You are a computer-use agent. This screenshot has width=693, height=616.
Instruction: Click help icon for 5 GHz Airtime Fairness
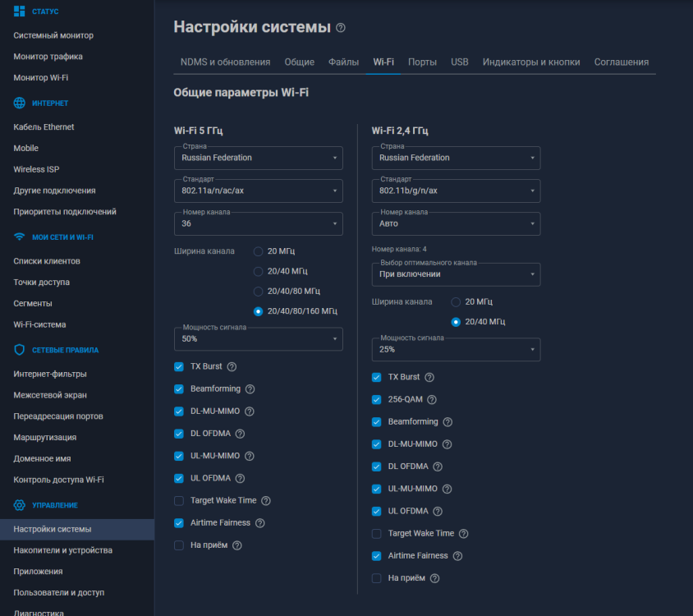[x=259, y=523]
